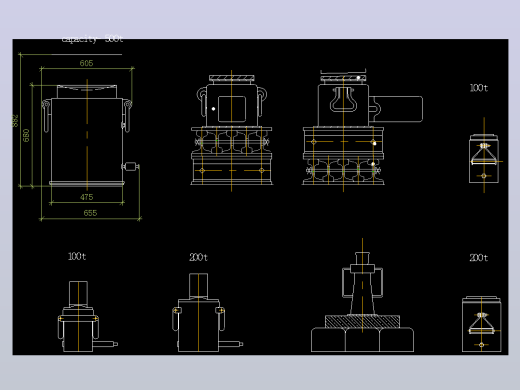Select the 655 overall width dimension label
The image size is (520, 390).
(x=90, y=213)
